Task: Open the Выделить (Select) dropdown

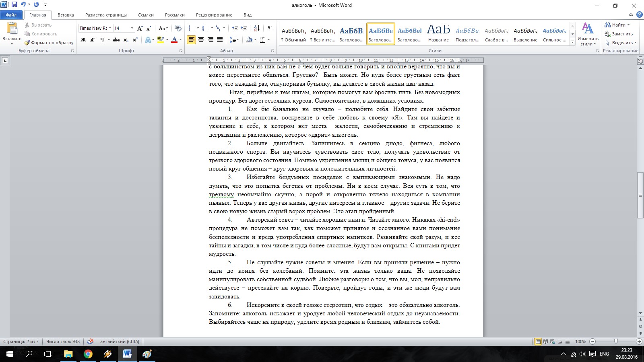Action: click(621, 43)
